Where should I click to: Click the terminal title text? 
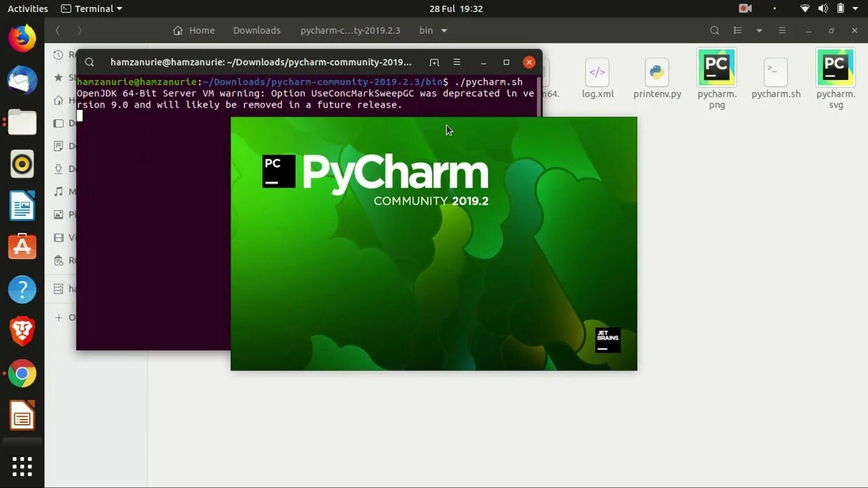(x=261, y=62)
